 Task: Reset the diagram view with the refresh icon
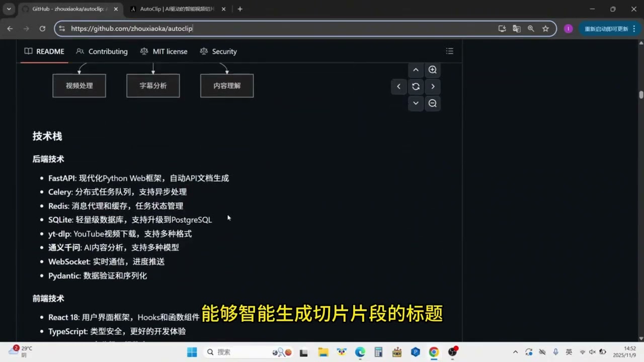(416, 86)
